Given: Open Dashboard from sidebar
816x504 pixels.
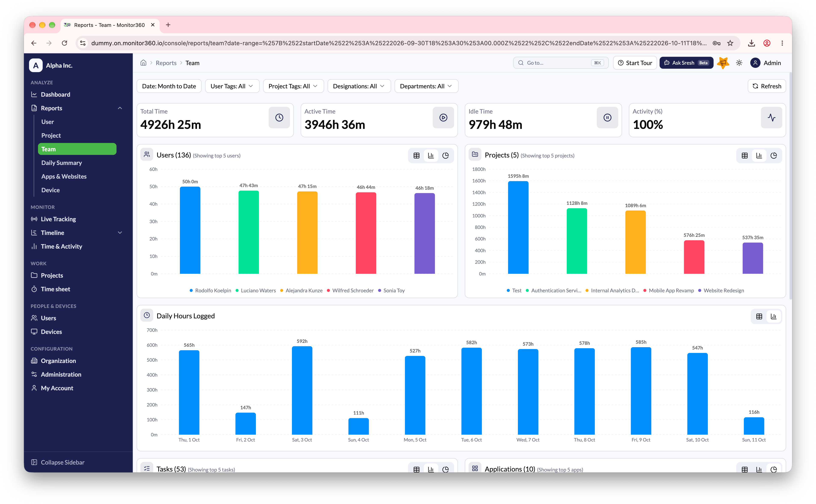Looking at the screenshot, I should 77,94.
